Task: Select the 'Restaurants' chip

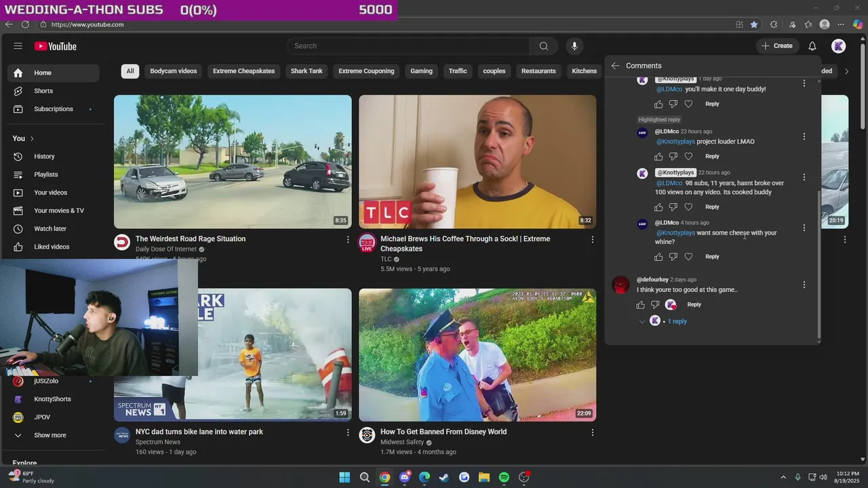Action: (x=538, y=71)
